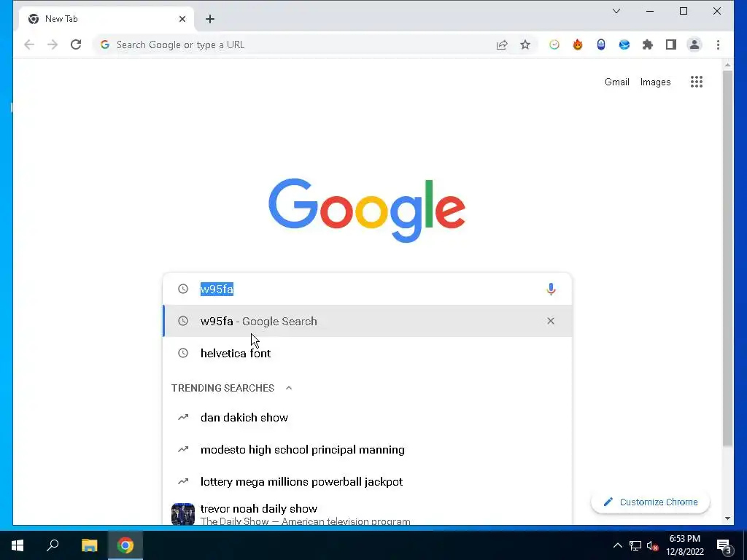Open File Explorer from taskbar
Screen dimensions: 747x560
tap(89, 545)
